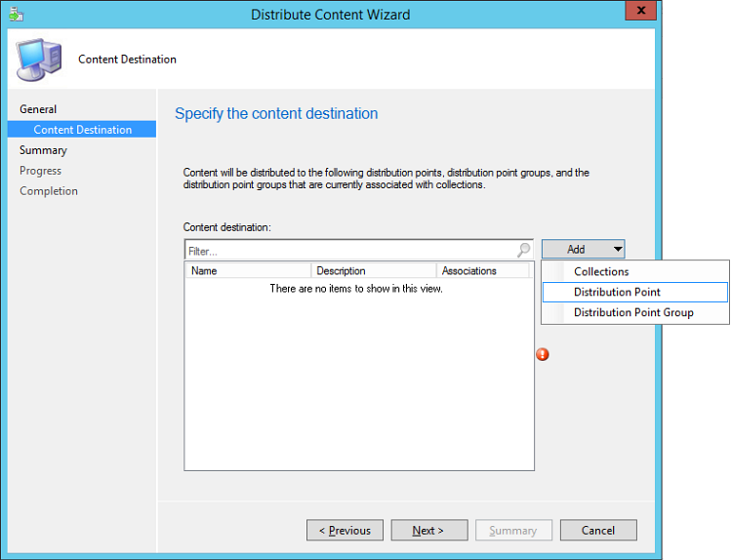The height and width of the screenshot is (560, 732).
Task: Click the computer icon beside the Content Destination header
Action: coord(39,60)
